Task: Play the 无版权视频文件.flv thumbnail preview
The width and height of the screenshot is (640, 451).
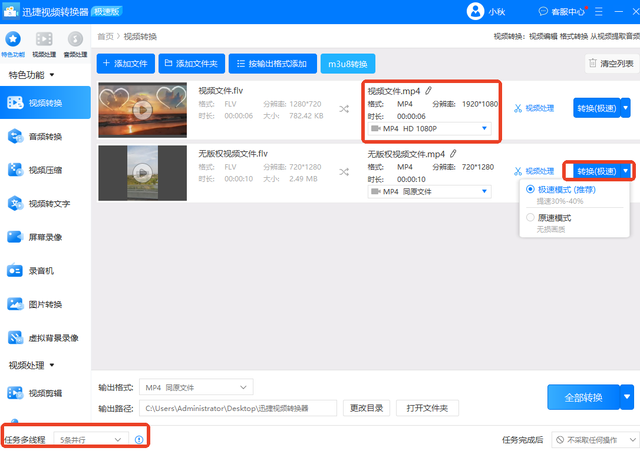Action: pos(142,173)
